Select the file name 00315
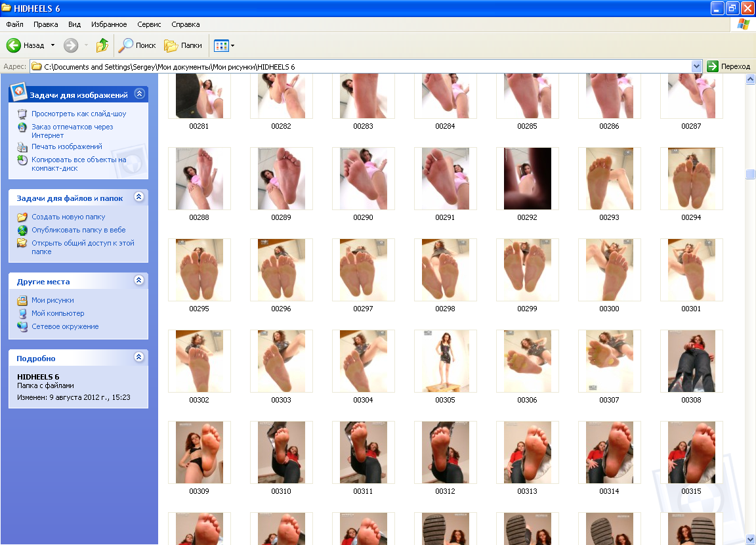Viewport: 756px width, 545px height. [692, 491]
